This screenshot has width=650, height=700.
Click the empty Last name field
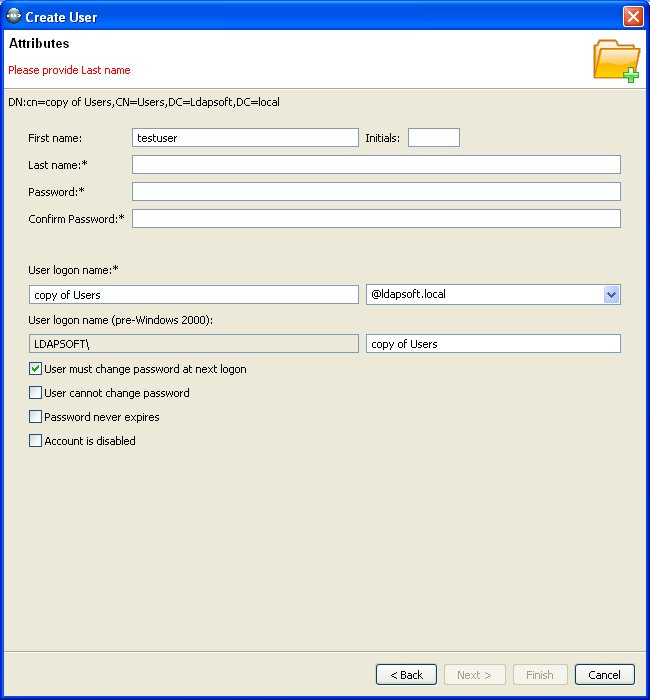(376, 165)
